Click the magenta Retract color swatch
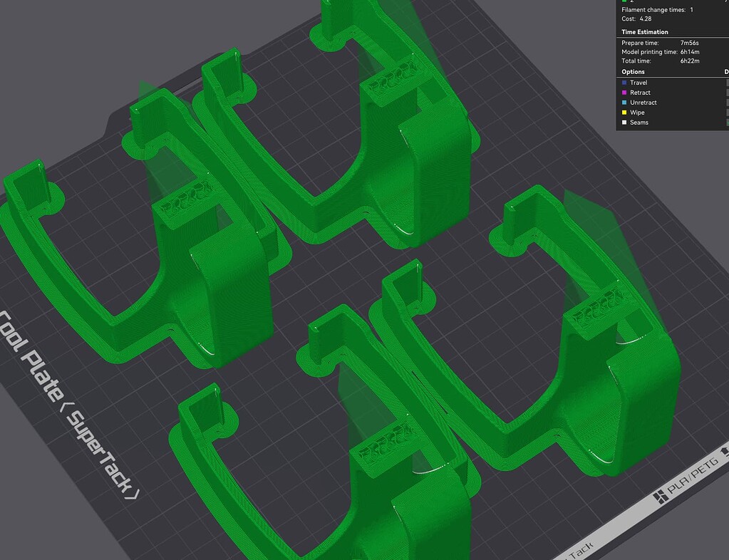Image resolution: width=729 pixels, height=560 pixels. 624,93
